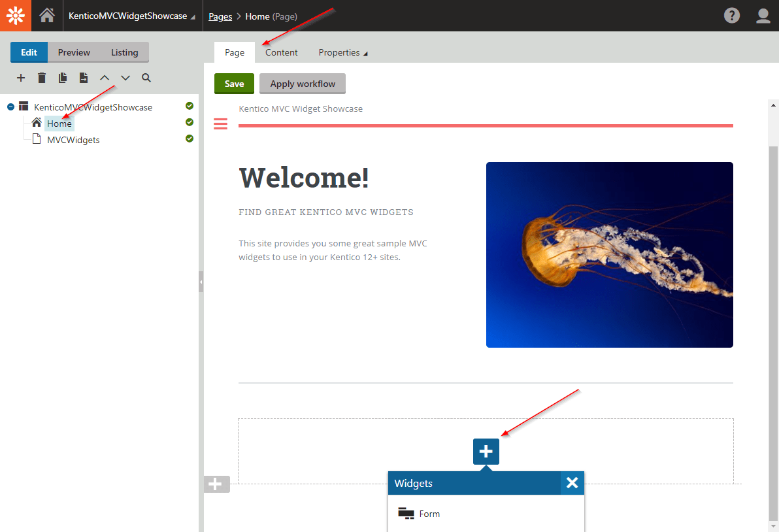This screenshot has height=532, width=779.
Task: Open the KenticoMVCWidgetShowcase site selector dropdown
Action: tap(131, 16)
